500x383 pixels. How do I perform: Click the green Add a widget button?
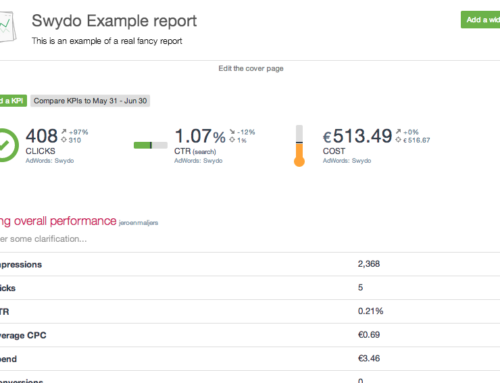click(480, 20)
